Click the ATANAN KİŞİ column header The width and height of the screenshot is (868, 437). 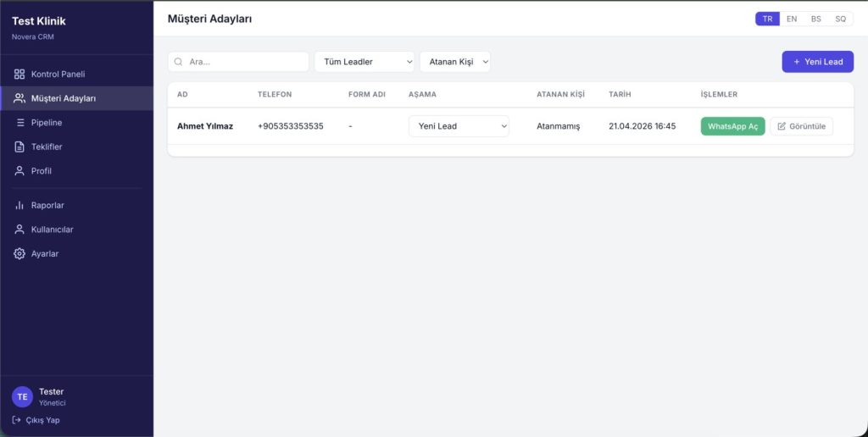[x=560, y=95]
